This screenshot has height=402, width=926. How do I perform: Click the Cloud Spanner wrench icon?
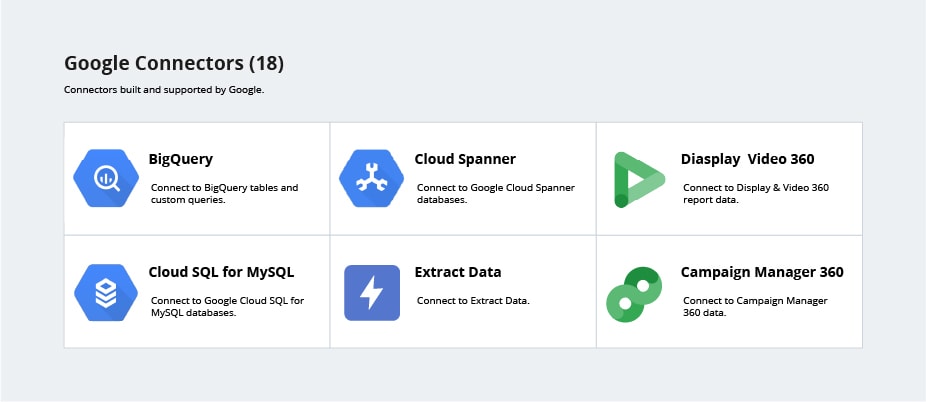click(371, 179)
